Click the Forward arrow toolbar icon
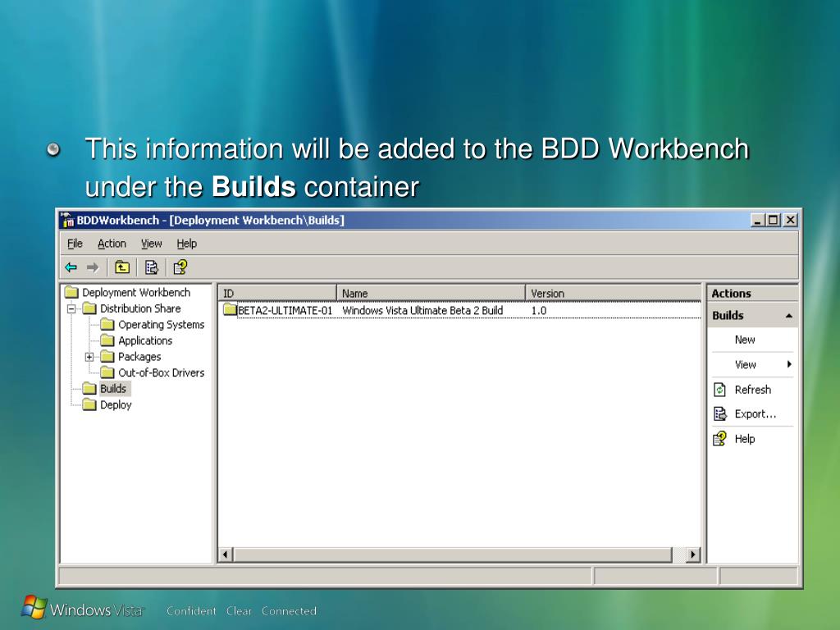The width and height of the screenshot is (840, 630). (93, 267)
